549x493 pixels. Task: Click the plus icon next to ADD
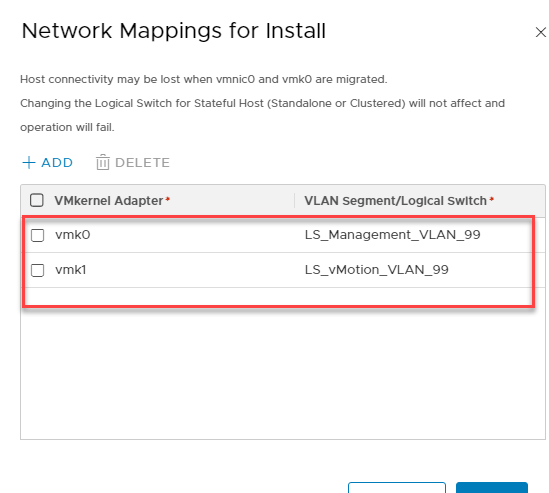point(29,163)
